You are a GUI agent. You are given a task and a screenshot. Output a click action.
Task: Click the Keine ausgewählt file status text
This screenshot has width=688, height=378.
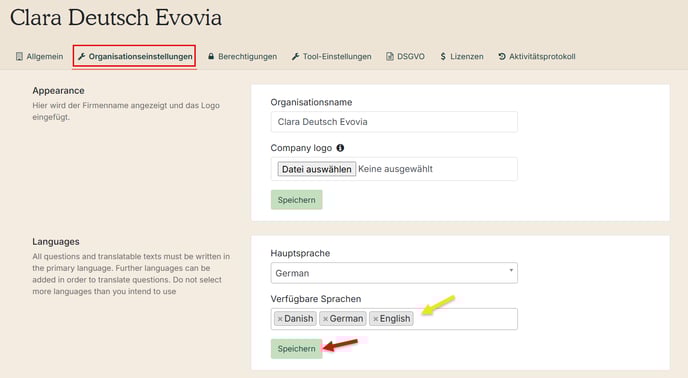[395, 169]
